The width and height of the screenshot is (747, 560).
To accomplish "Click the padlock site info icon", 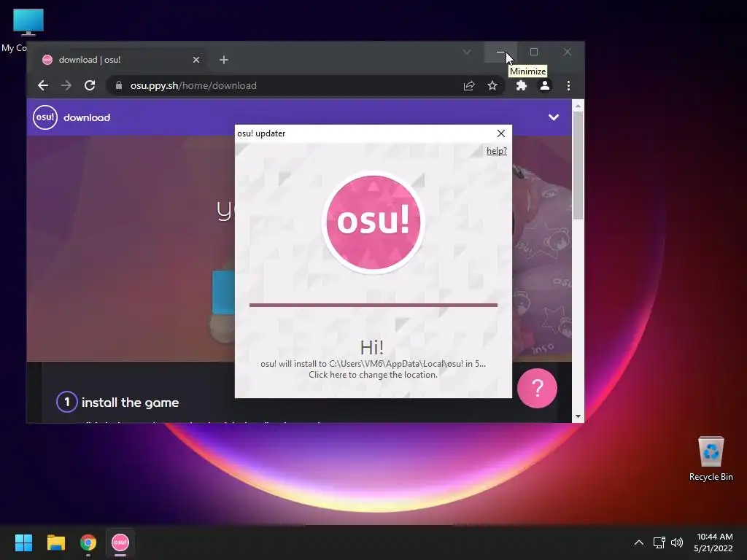I will [119, 86].
